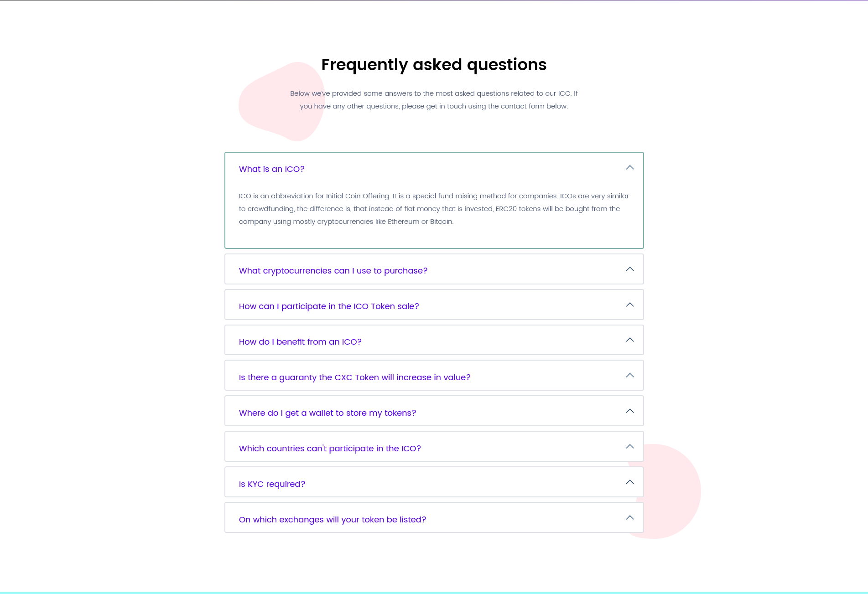This screenshot has width=868, height=594.
Task: Click chevron beside cryptocurrencies purchase question
Action: 630,269
